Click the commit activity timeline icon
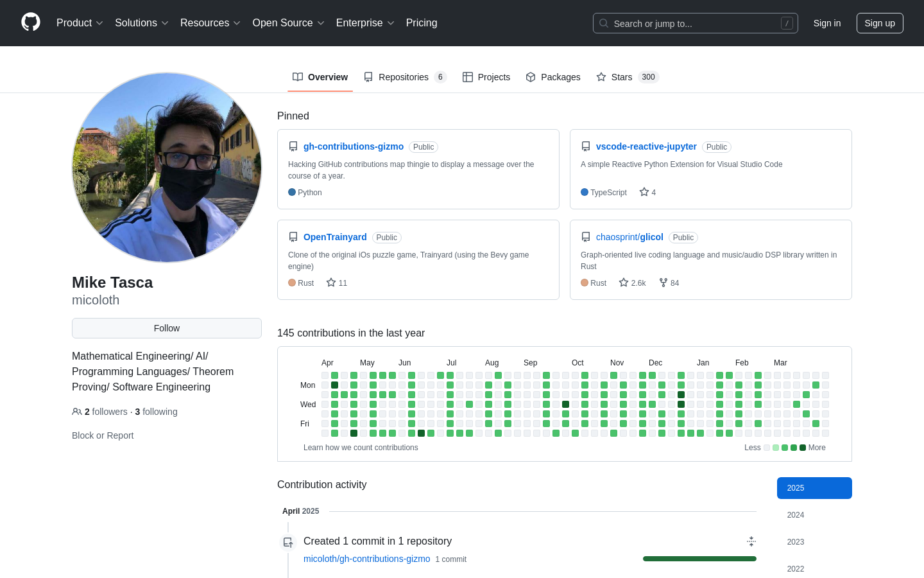Viewport: 924px width, 578px height. pos(288,542)
